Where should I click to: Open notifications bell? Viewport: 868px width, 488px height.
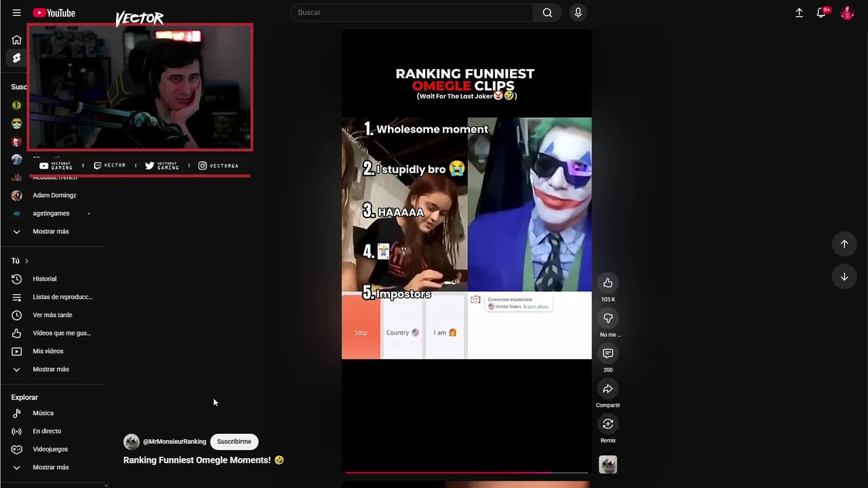(x=821, y=13)
